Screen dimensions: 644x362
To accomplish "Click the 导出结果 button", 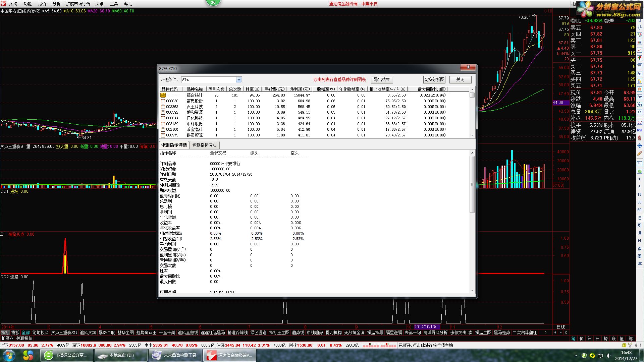I will [x=382, y=79].
